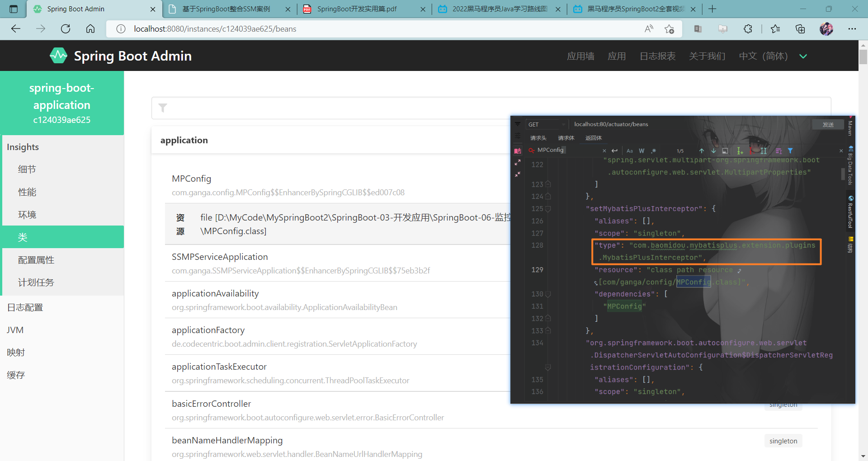
Task: Select all occurrences icon in search bar
Action: [764, 151]
